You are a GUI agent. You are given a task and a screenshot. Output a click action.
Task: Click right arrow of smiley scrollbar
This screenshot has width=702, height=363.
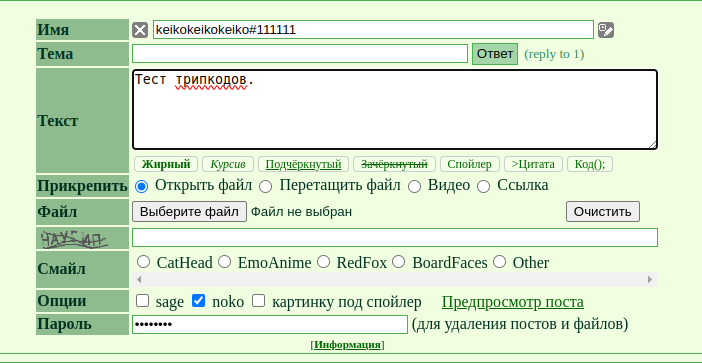[650, 280]
